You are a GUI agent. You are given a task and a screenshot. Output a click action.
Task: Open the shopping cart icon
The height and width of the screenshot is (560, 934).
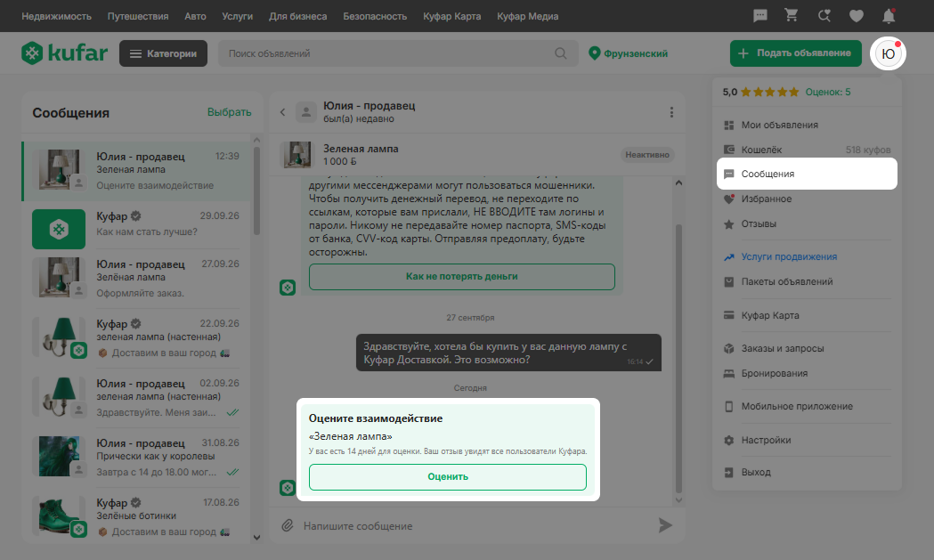tap(792, 15)
